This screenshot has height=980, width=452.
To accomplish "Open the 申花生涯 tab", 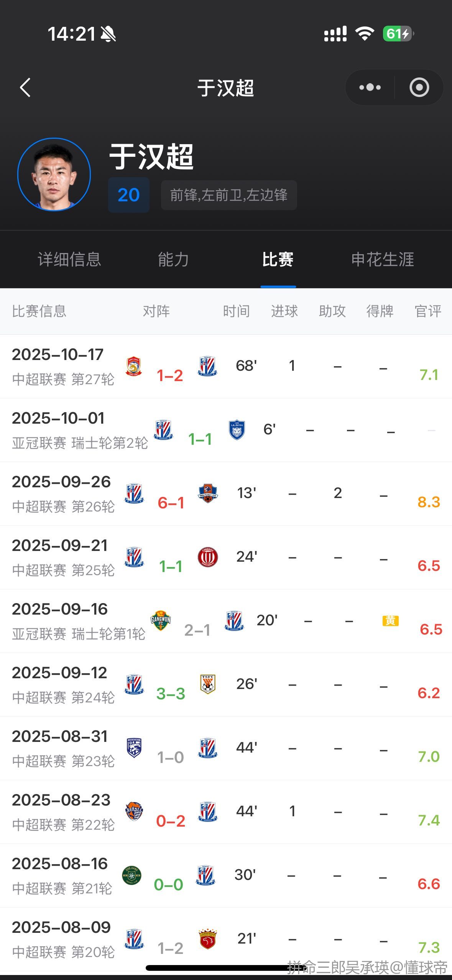I will (x=383, y=260).
